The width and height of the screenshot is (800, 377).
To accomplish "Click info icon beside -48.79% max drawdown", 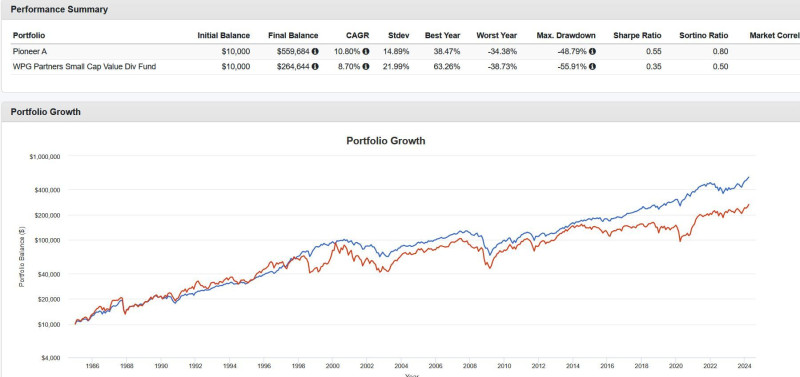I will point(592,52).
